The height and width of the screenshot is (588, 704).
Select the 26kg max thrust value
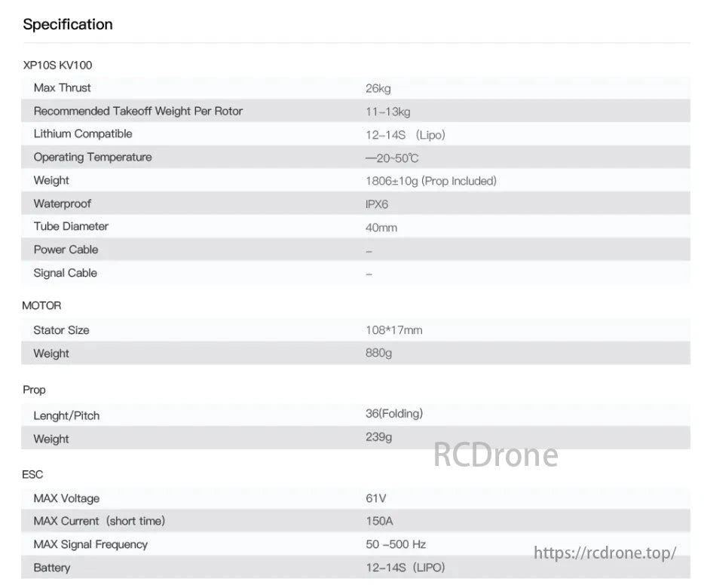378,89
